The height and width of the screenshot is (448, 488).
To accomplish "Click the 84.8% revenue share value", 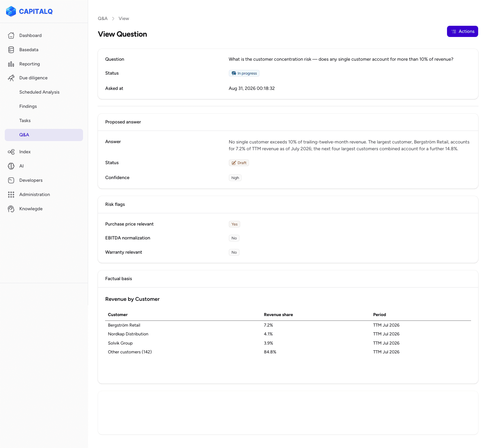I will (270, 352).
